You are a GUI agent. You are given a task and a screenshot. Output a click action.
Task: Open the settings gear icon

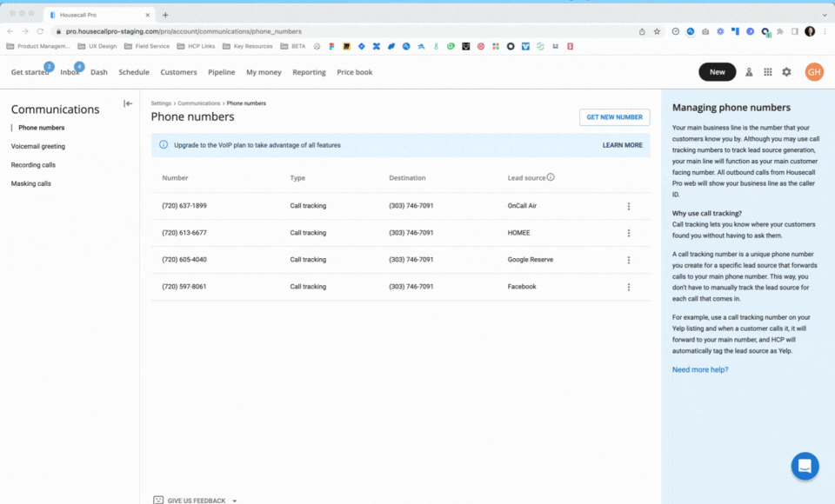(786, 72)
